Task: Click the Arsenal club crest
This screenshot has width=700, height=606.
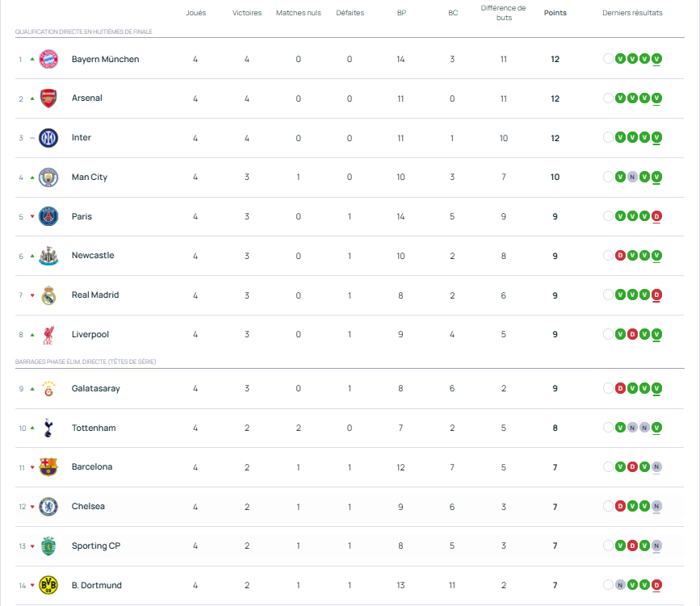Action: point(49,98)
